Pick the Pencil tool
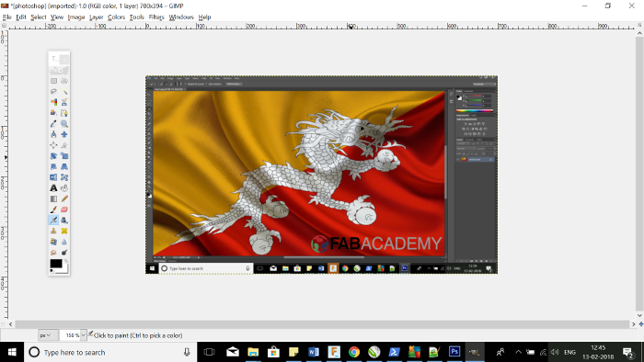The height and width of the screenshot is (362, 644). (64, 198)
